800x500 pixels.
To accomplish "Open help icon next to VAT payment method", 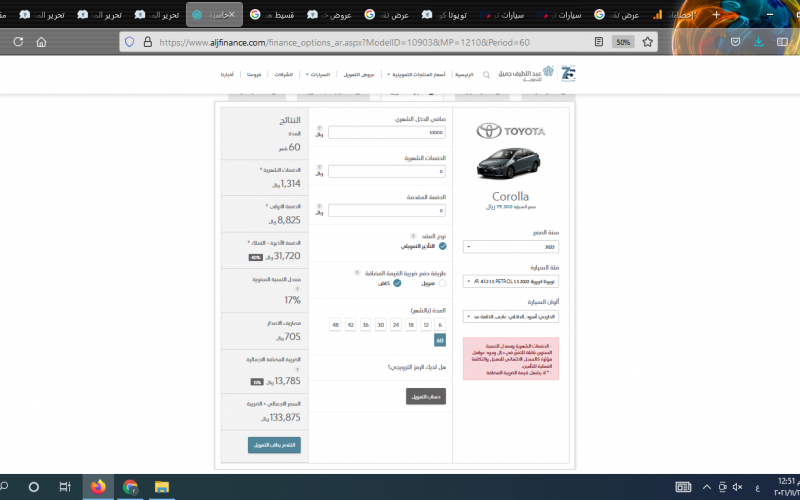I will [x=357, y=273].
